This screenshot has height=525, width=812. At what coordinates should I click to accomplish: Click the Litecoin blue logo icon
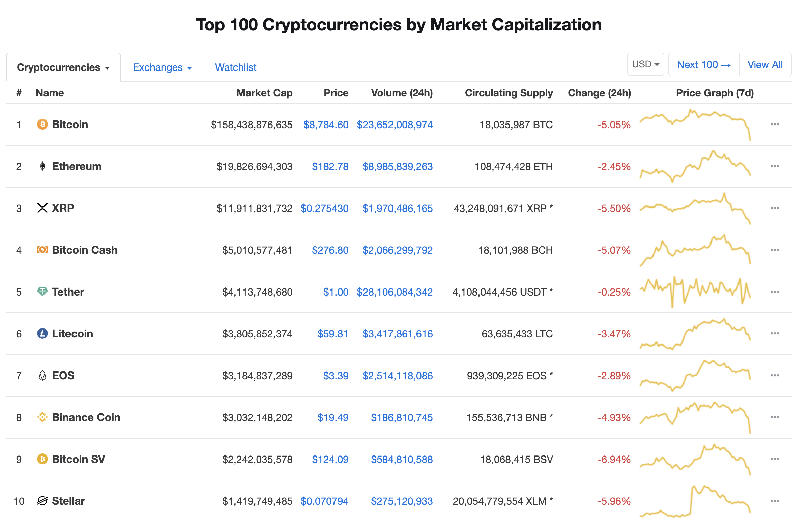(x=42, y=333)
